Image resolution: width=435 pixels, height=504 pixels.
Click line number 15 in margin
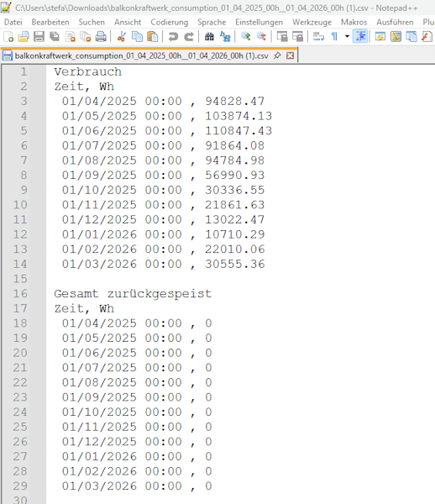pyautogui.click(x=20, y=279)
